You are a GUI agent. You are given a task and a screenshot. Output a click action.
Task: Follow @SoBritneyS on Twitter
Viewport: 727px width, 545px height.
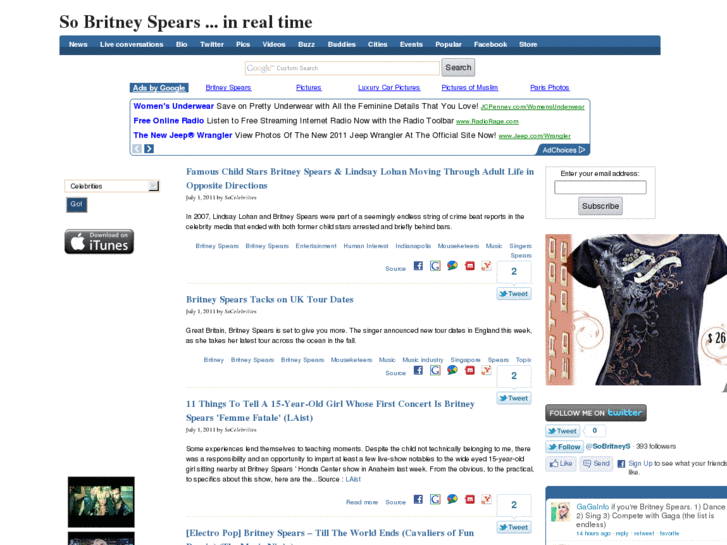pyautogui.click(x=564, y=447)
